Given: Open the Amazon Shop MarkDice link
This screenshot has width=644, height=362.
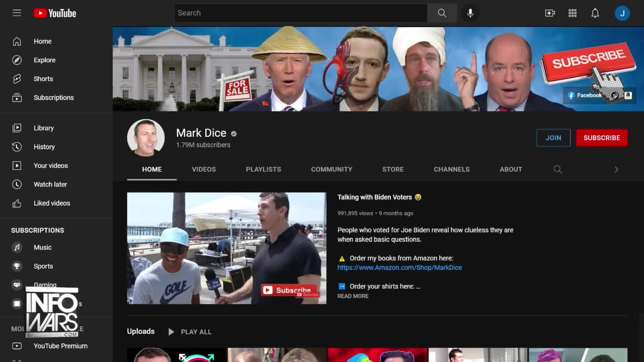Looking at the screenshot, I should [399, 267].
